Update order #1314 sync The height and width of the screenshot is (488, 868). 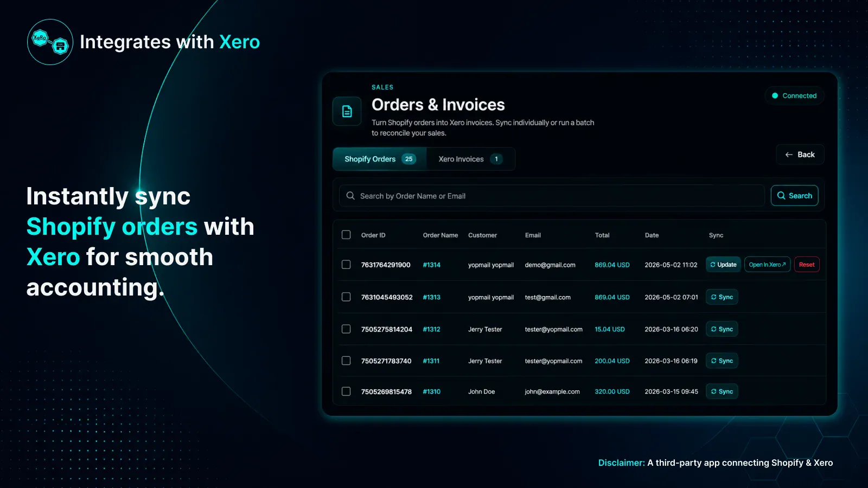(x=723, y=265)
